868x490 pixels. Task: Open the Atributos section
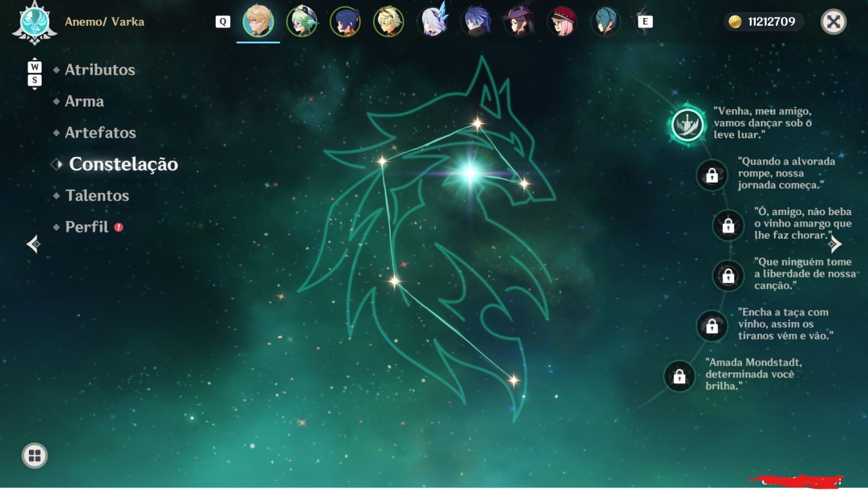pyautogui.click(x=100, y=70)
